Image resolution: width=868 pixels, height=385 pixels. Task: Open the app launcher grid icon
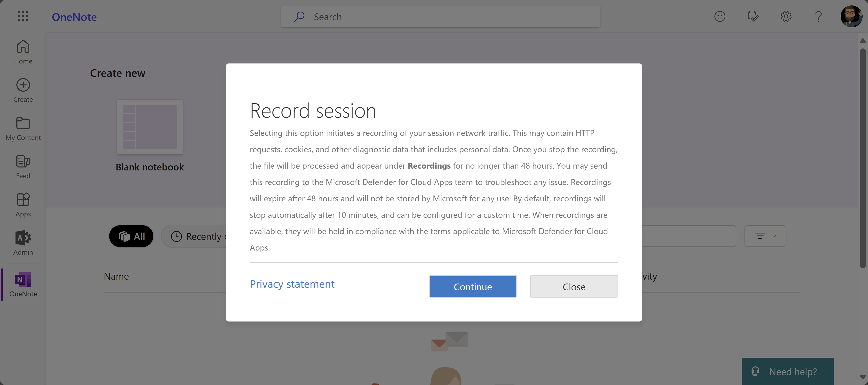[x=23, y=16]
